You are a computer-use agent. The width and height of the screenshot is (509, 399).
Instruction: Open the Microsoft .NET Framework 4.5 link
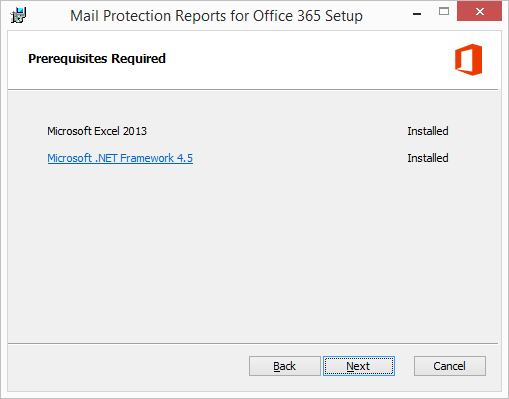pyautogui.click(x=120, y=158)
